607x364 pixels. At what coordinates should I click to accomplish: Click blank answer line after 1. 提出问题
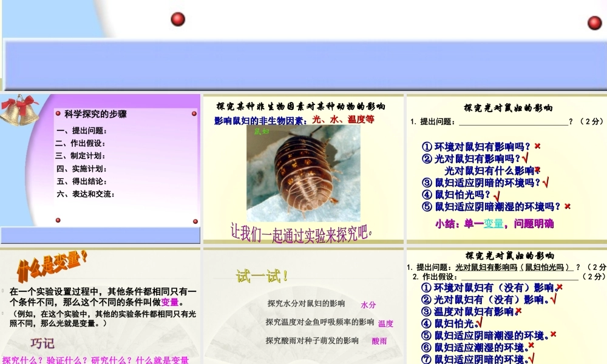coord(514,122)
